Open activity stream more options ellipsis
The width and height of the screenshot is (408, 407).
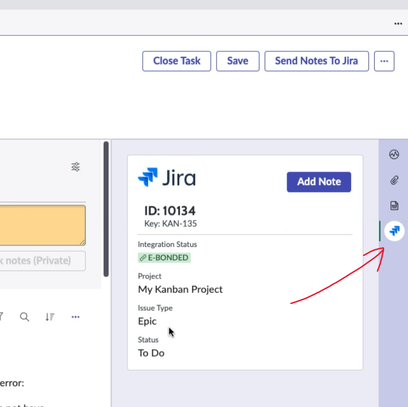76,317
